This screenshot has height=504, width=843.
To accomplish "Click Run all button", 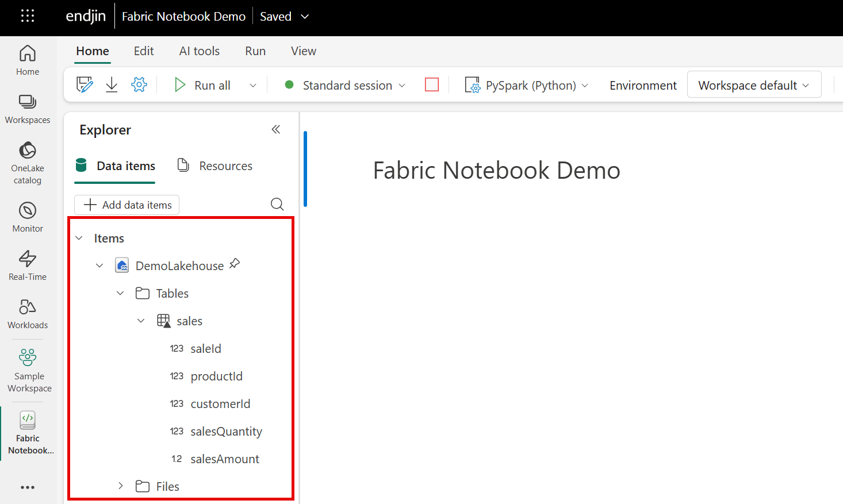I will pyautogui.click(x=202, y=85).
